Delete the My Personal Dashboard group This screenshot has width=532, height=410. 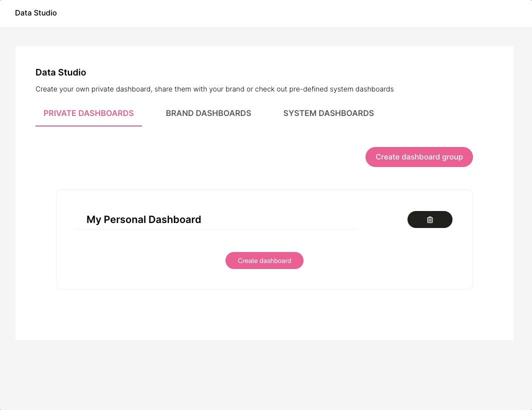429,219
